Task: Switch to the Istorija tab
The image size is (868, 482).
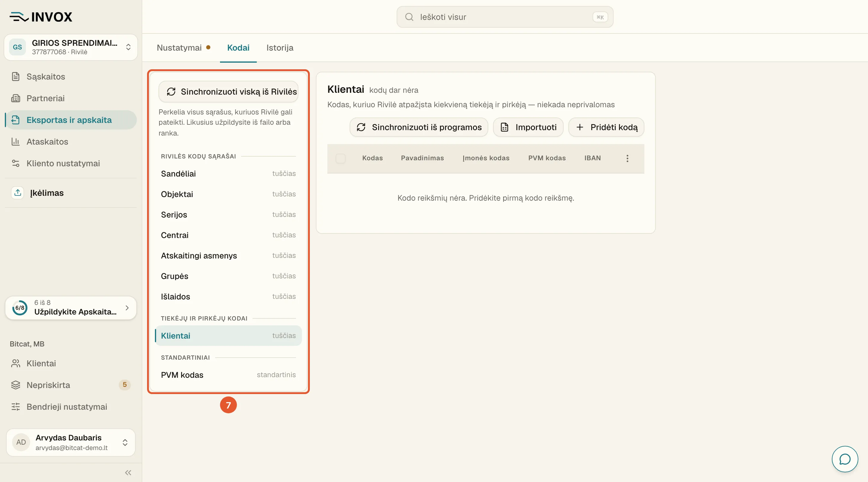Action: (280, 48)
